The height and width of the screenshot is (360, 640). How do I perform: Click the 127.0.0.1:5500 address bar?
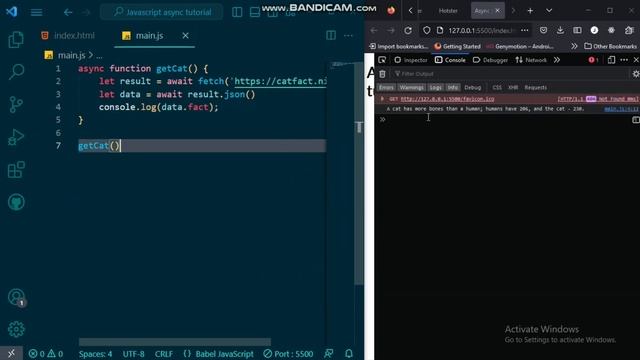point(481,31)
